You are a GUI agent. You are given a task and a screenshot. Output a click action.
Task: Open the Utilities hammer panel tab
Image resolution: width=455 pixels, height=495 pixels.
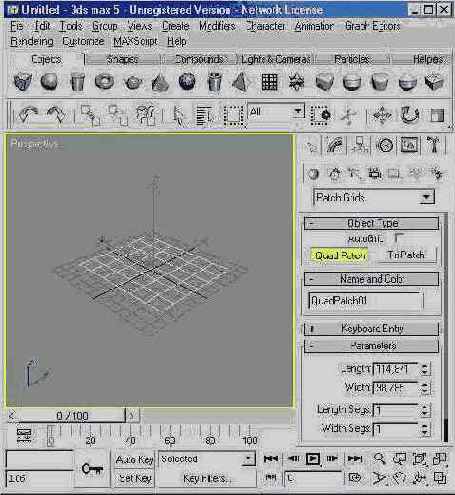point(433,145)
